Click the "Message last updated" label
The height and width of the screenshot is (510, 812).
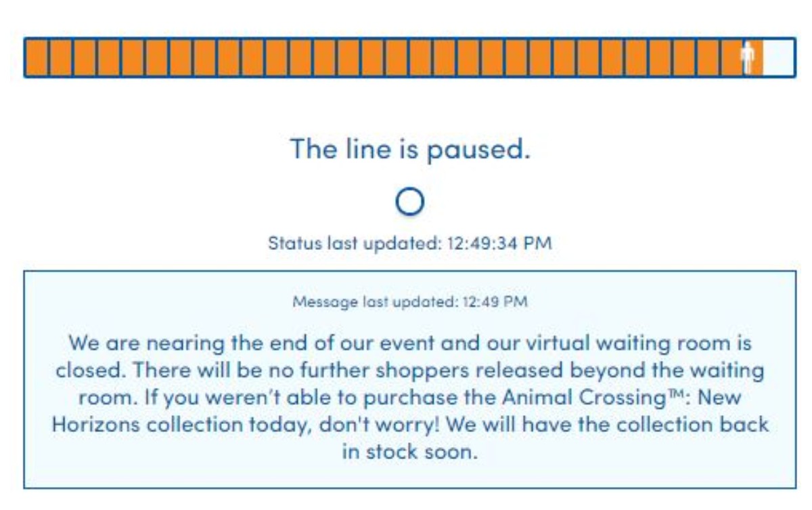tap(374, 301)
